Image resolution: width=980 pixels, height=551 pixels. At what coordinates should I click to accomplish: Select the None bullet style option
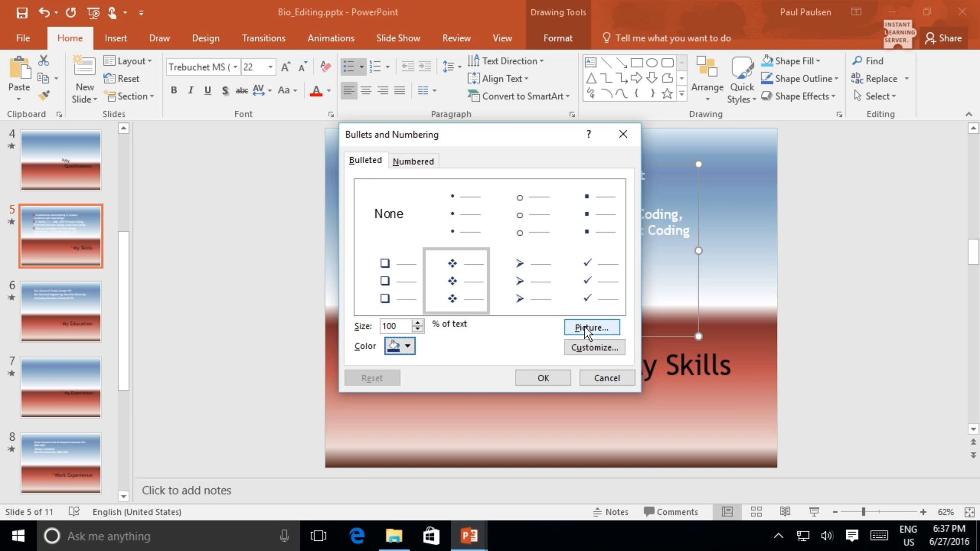[388, 214]
